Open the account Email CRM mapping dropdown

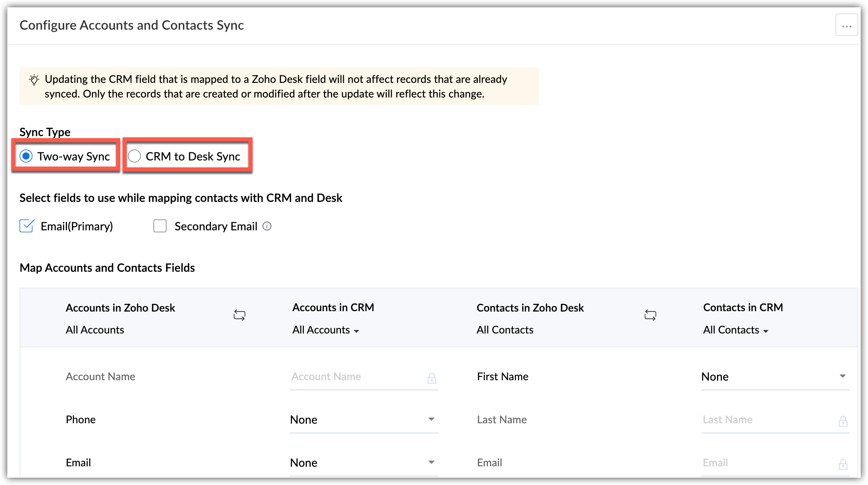(364, 463)
